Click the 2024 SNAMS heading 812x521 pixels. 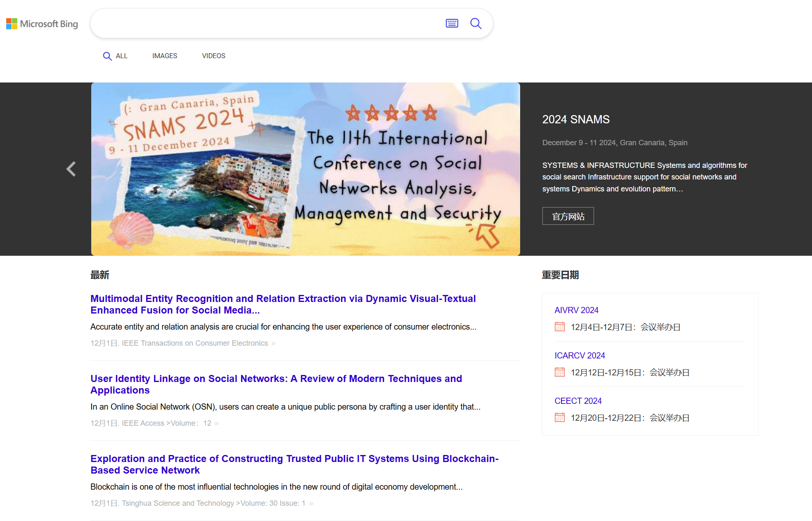pyautogui.click(x=576, y=120)
